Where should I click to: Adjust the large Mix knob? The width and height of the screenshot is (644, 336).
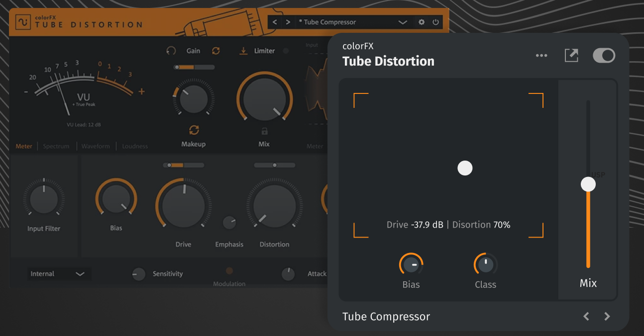264,99
